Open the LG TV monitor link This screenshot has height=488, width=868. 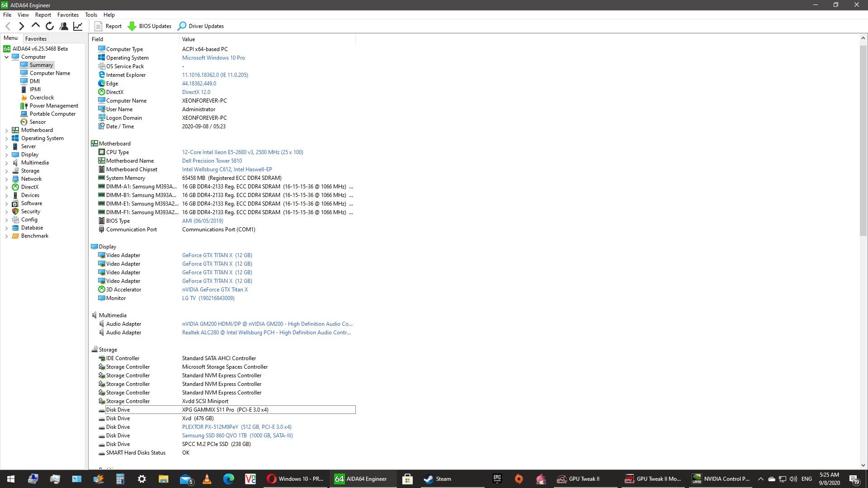click(208, 298)
